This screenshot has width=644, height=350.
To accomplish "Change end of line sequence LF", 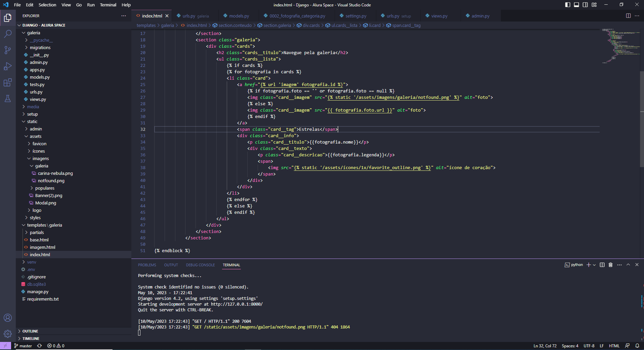I will (602, 346).
